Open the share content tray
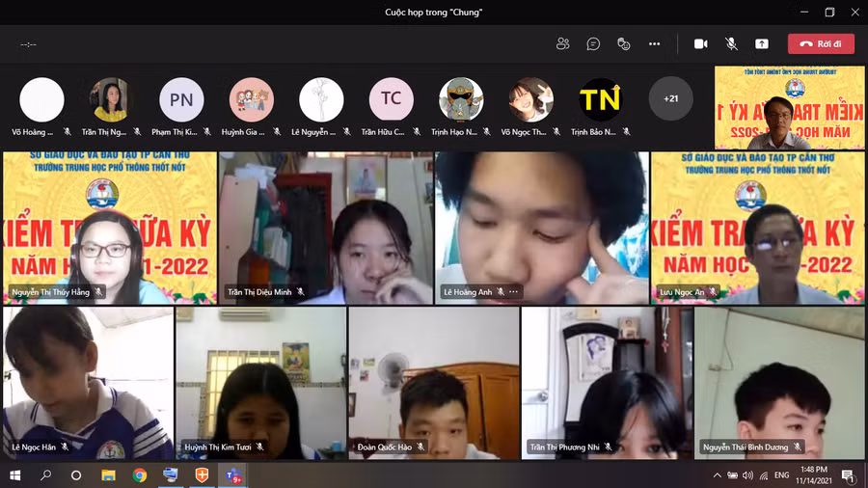This screenshot has width=868, height=488. tap(762, 43)
